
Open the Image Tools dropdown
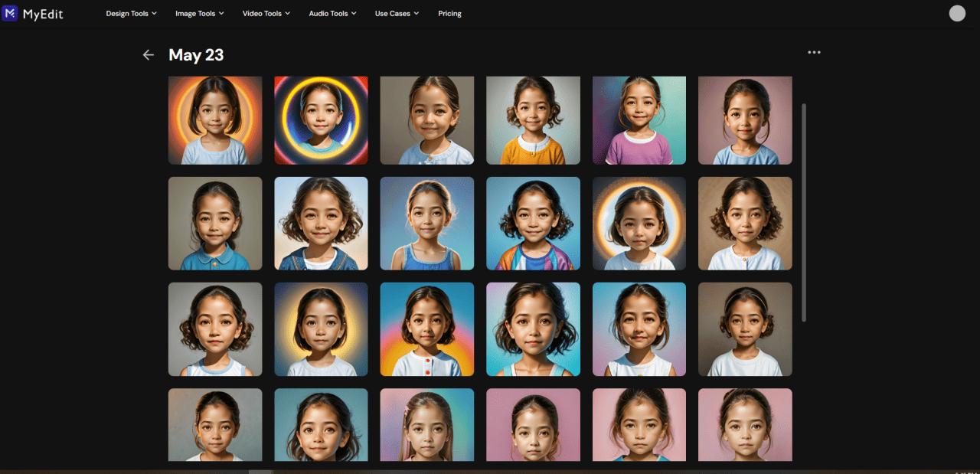(x=198, y=13)
